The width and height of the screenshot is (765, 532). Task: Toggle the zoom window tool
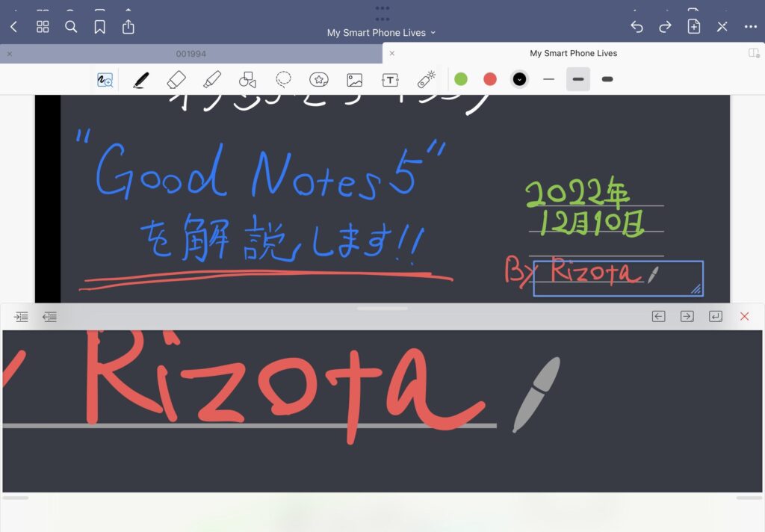(x=105, y=79)
